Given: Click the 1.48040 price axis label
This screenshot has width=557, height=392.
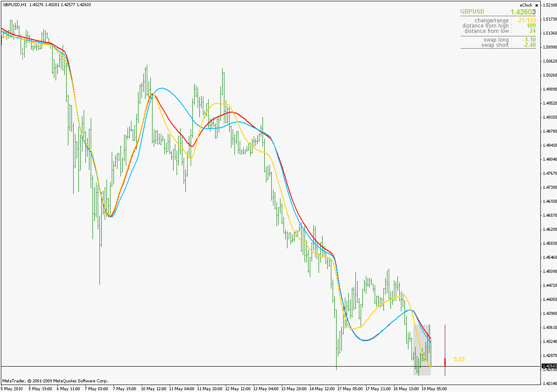Looking at the screenshot, I should [549, 159].
